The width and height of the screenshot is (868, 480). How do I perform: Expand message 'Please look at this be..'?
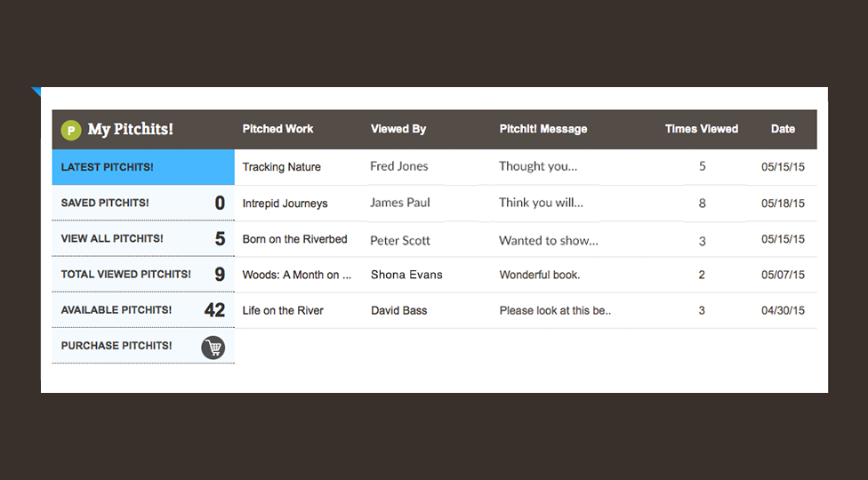(555, 311)
